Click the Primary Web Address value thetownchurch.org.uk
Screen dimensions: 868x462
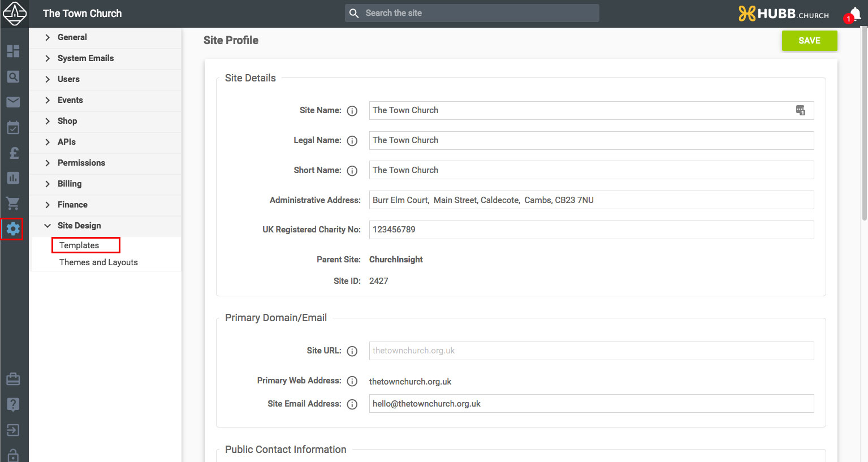[410, 382]
